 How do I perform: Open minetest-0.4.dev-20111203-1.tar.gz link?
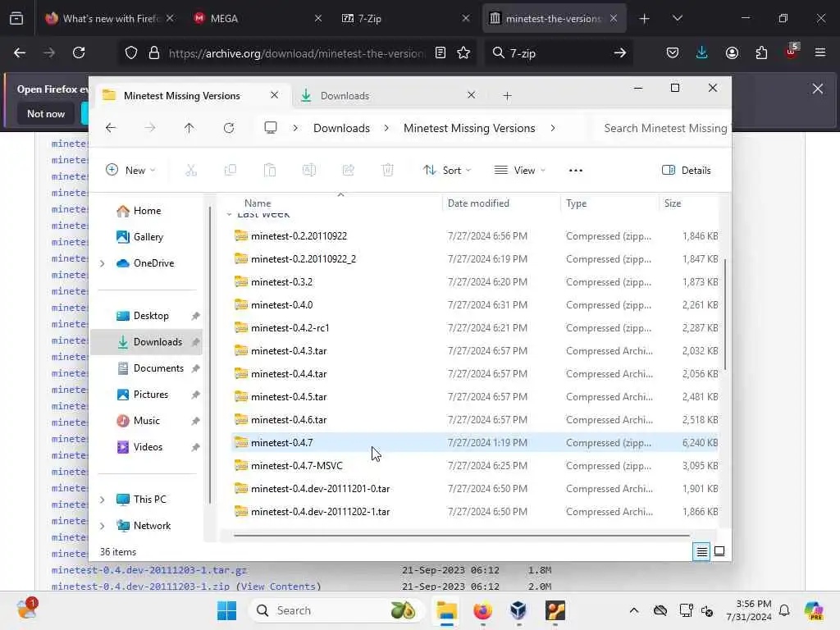pyautogui.click(x=149, y=570)
